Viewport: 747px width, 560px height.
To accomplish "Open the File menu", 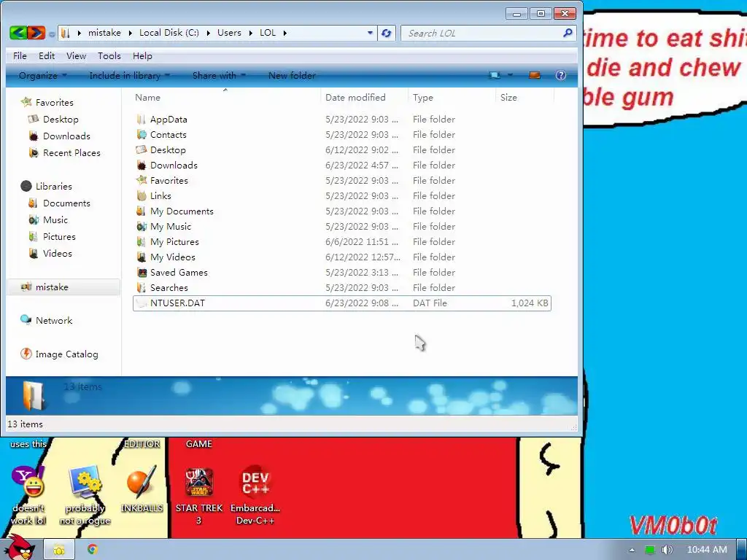I will coord(20,55).
